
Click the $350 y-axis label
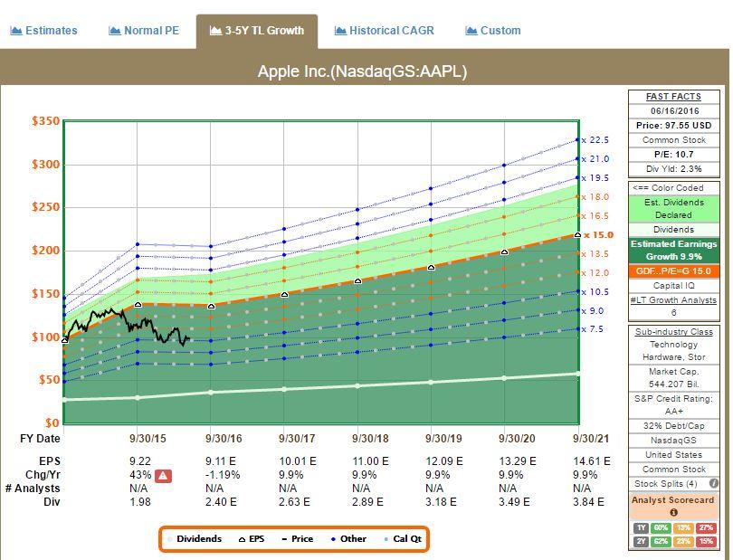click(45, 121)
